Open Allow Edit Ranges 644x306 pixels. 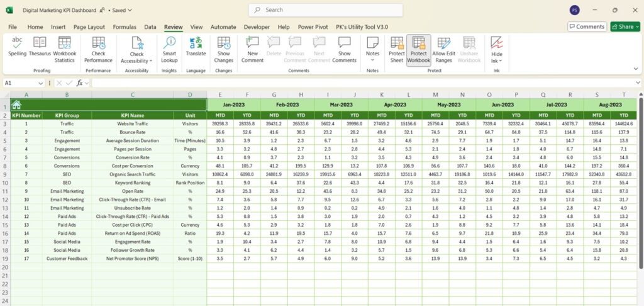pos(443,49)
